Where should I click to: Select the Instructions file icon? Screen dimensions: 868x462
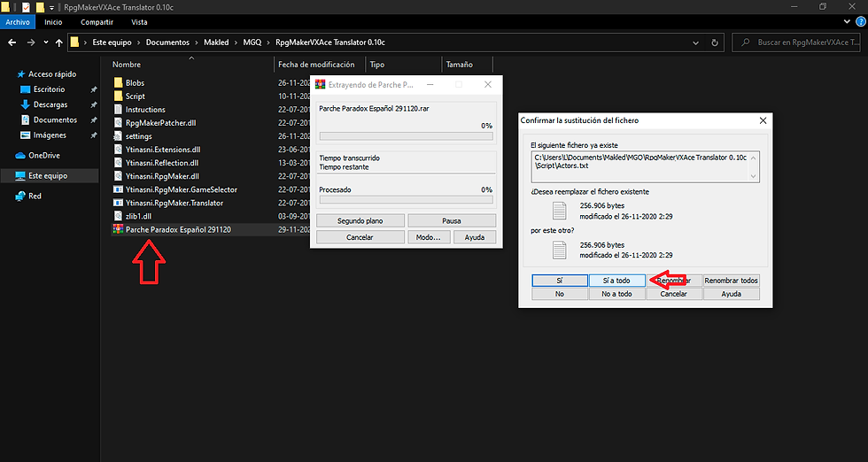tap(118, 109)
